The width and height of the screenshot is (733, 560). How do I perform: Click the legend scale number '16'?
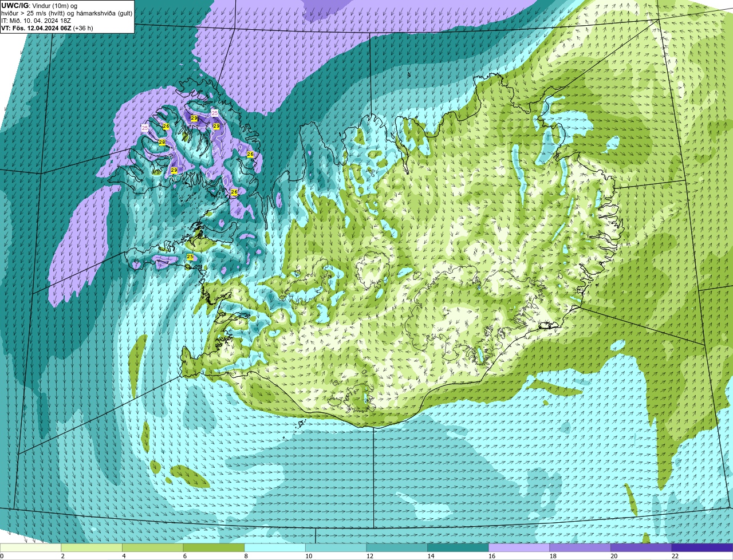click(492, 556)
